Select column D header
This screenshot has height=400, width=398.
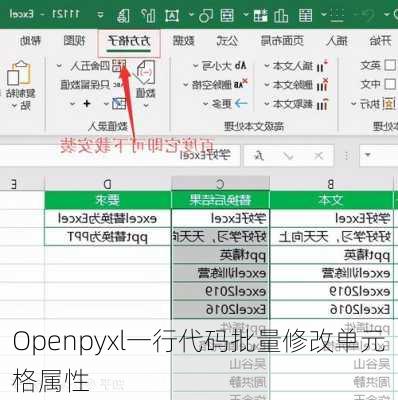tap(108, 183)
